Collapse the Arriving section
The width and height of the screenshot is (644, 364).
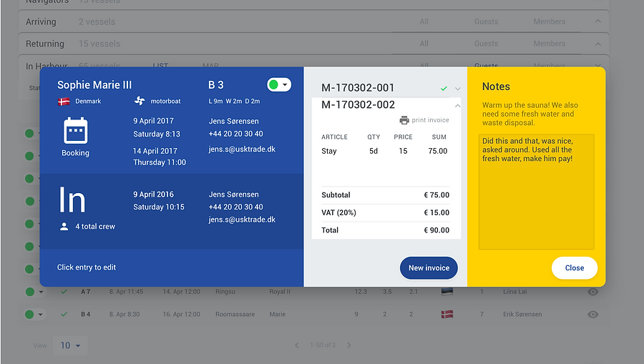(598, 21)
